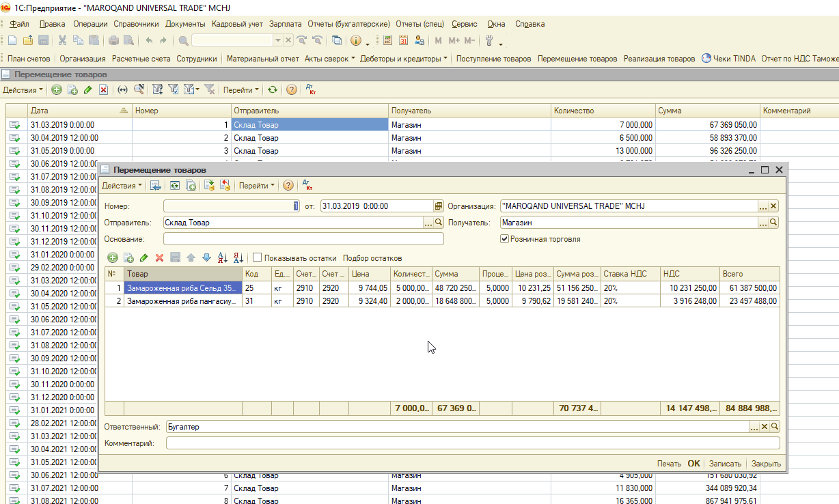839x504 pixels.
Task: Click the Дт/Кт postings icon in dialog toolbar
Action: point(308,185)
